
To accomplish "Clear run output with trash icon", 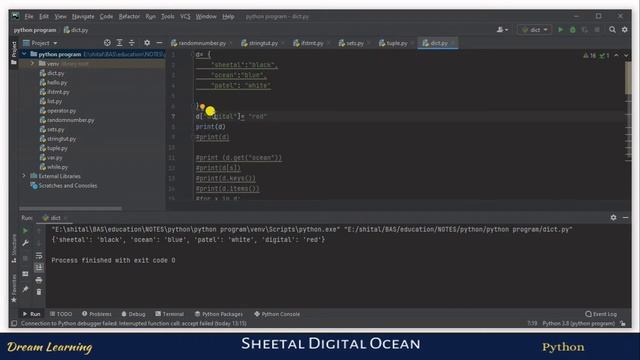I will pos(39,292).
